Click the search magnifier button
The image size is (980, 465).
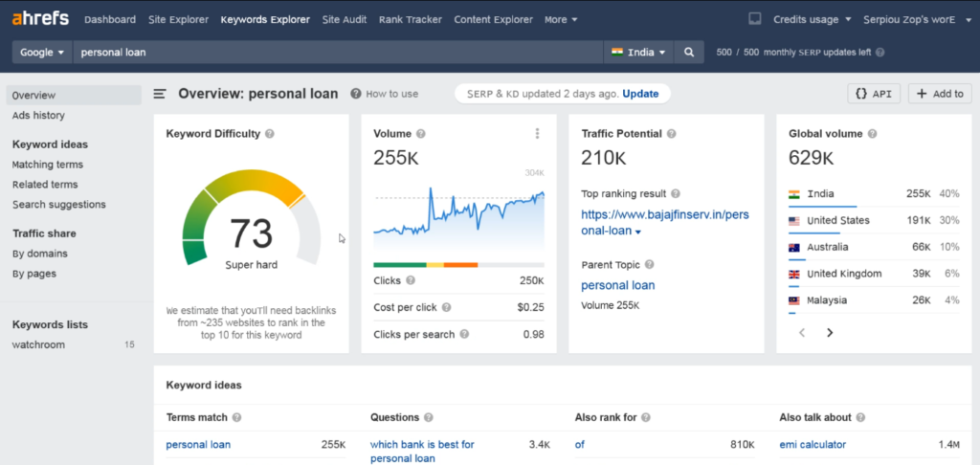coord(689,53)
